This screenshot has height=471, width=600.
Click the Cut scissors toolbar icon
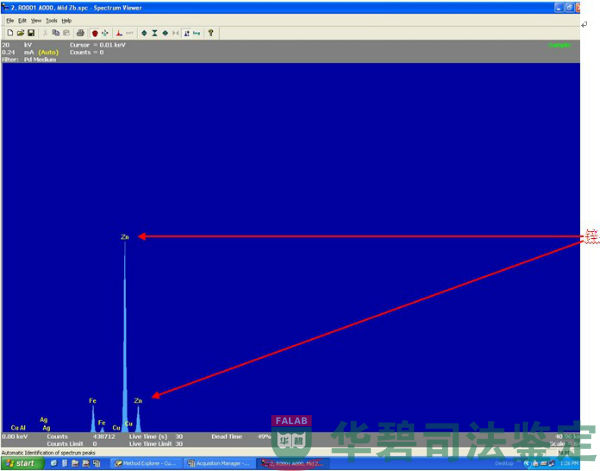point(45,33)
